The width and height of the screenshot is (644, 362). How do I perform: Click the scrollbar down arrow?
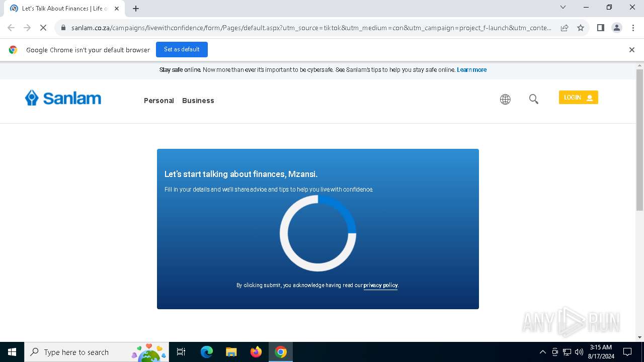pyautogui.click(x=639, y=337)
